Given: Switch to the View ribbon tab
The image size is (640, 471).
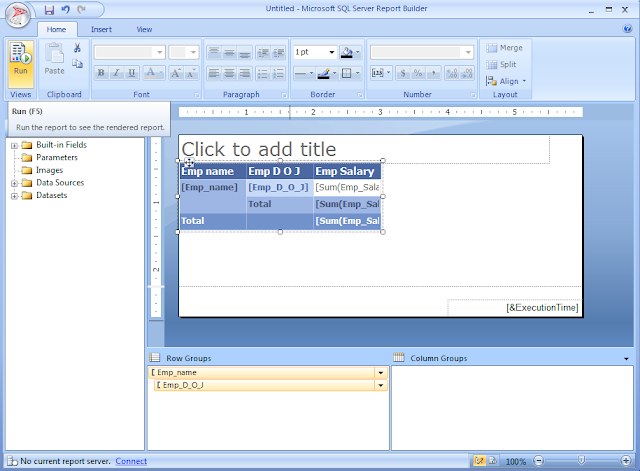Looking at the screenshot, I should pos(144,29).
